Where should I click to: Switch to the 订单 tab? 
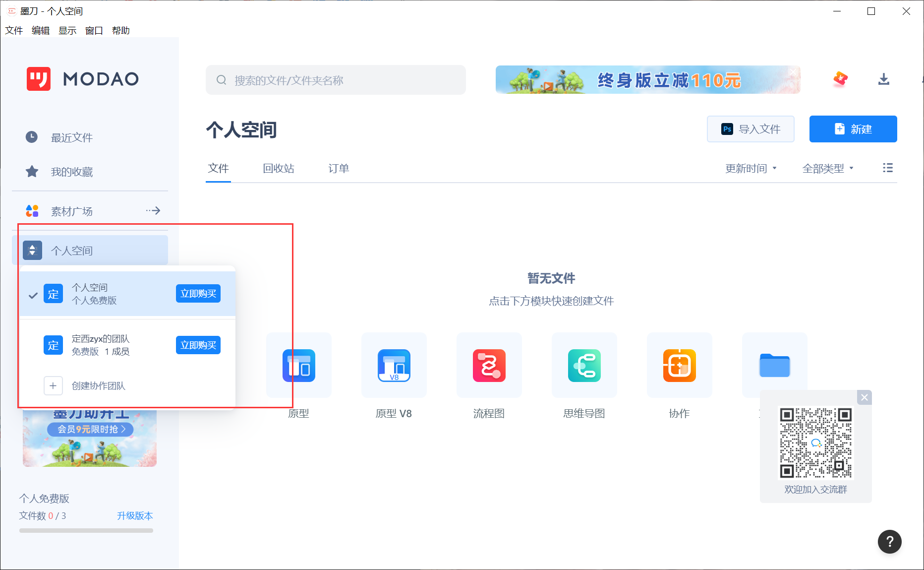click(x=339, y=169)
